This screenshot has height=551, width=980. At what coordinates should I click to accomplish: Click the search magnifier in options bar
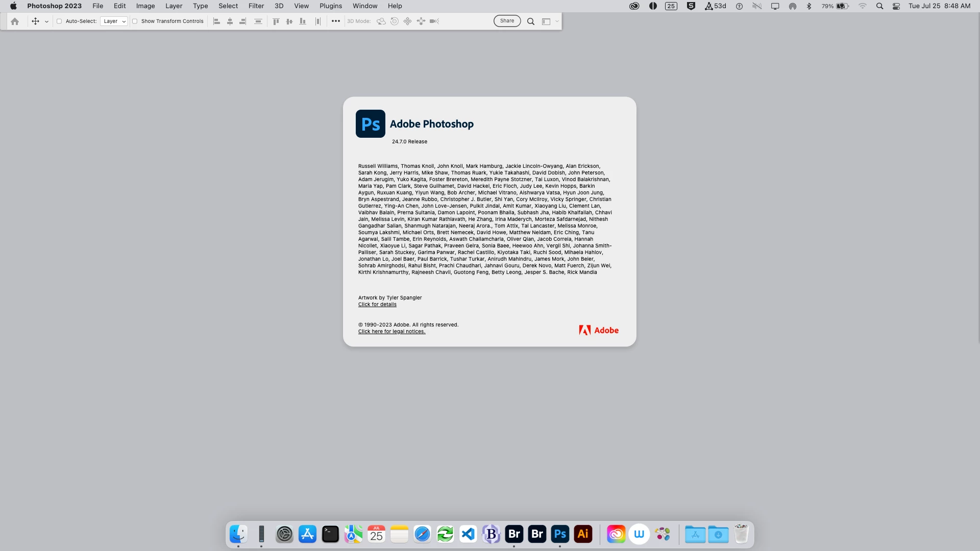[x=531, y=21]
